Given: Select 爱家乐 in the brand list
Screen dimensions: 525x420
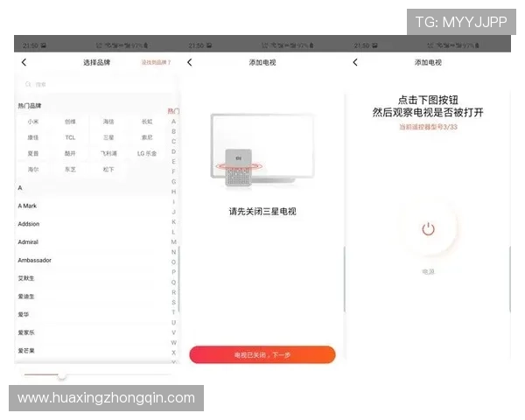Looking at the screenshot, I should coord(92,332).
